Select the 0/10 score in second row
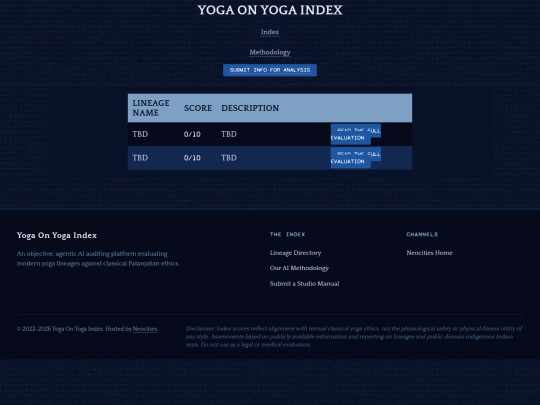The width and height of the screenshot is (540, 405). pyautogui.click(x=192, y=158)
